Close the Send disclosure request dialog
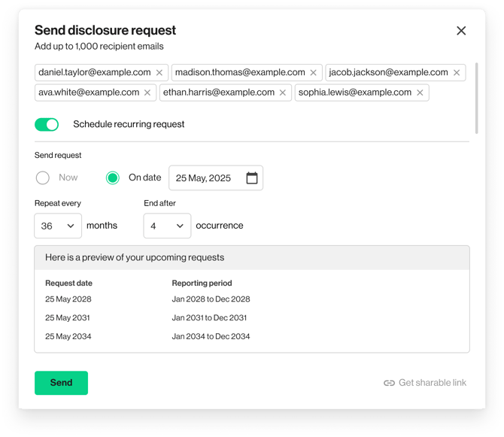This screenshot has height=437, width=504. click(461, 31)
